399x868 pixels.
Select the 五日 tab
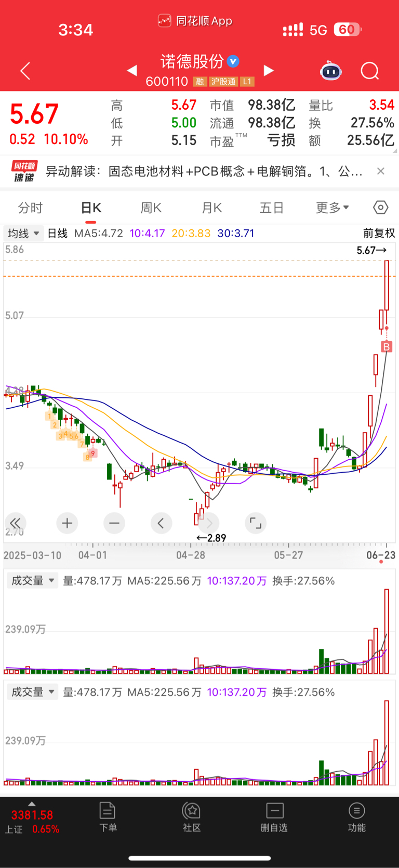(x=272, y=208)
